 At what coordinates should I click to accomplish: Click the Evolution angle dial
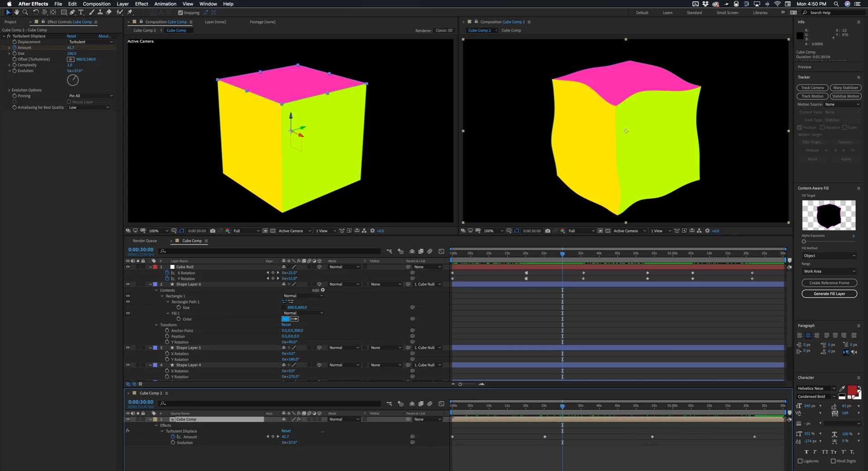tap(73, 80)
